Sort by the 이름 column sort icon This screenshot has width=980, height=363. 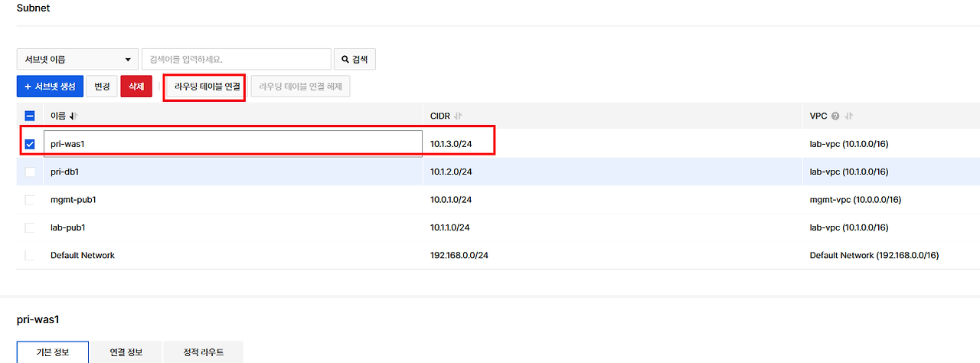74,116
